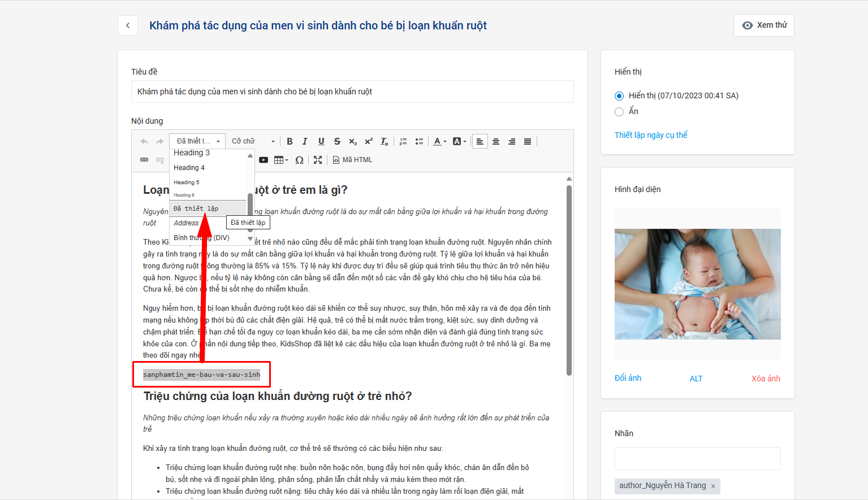Insert special character omega icon
Image resolution: width=868 pixels, height=500 pixels.
click(300, 160)
